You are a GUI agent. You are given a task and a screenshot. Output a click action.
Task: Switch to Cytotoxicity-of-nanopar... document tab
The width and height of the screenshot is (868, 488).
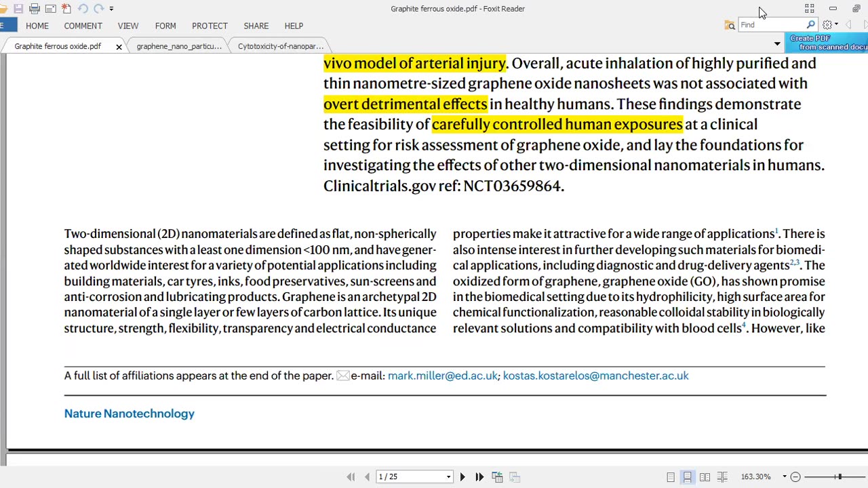[x=281, y=46]
